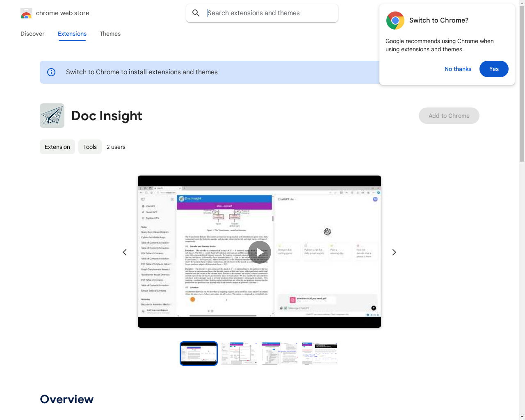Click the Overview heading
This screenshot has height=420, width=525.
coord(67,399)
